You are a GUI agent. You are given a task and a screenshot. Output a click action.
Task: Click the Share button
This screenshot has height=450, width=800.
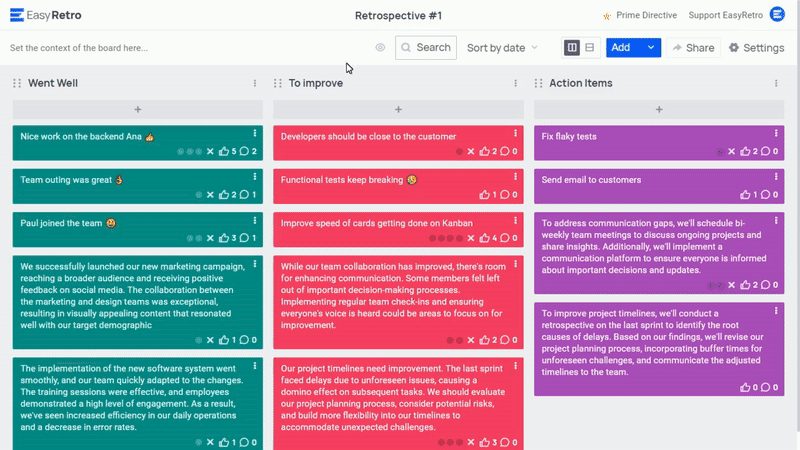tap(692, 48)
